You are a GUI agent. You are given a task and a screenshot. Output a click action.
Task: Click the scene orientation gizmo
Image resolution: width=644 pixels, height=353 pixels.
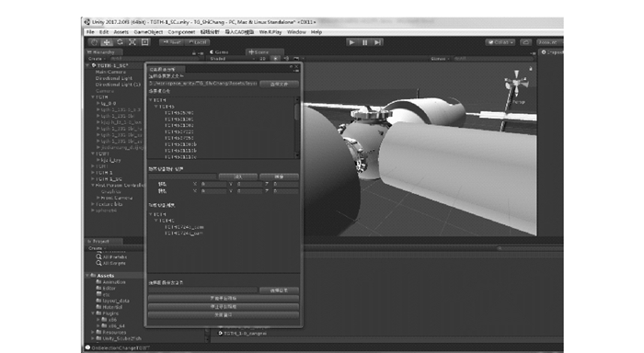[516, 84]
